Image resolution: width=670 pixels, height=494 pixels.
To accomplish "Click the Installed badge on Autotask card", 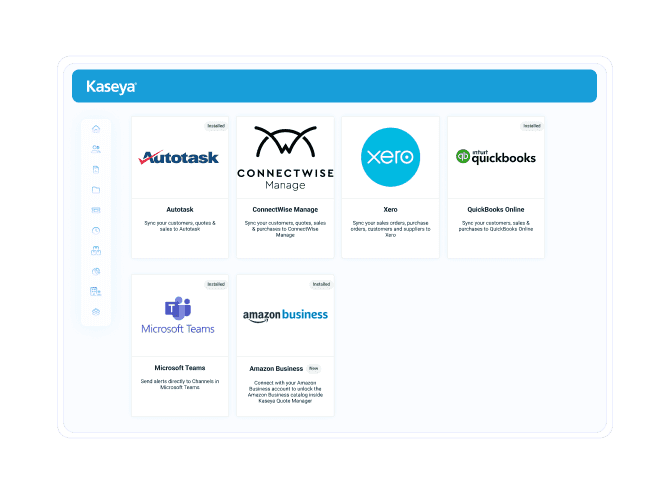I will pos(216,126).
